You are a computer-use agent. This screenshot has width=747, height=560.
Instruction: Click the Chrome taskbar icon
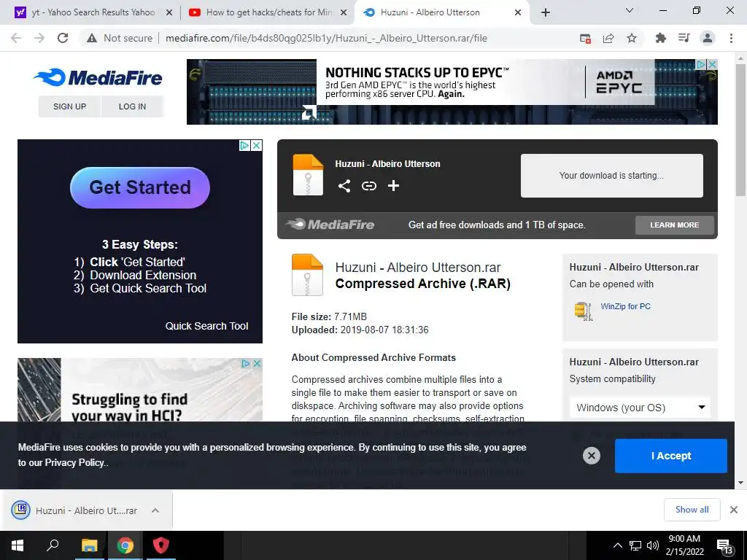(125, 545)
